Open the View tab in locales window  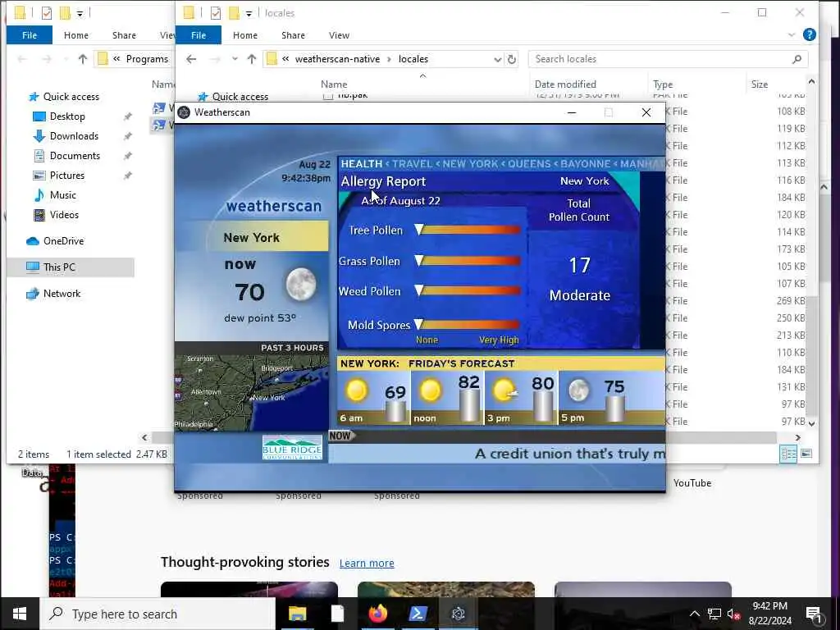pos(339,35)
